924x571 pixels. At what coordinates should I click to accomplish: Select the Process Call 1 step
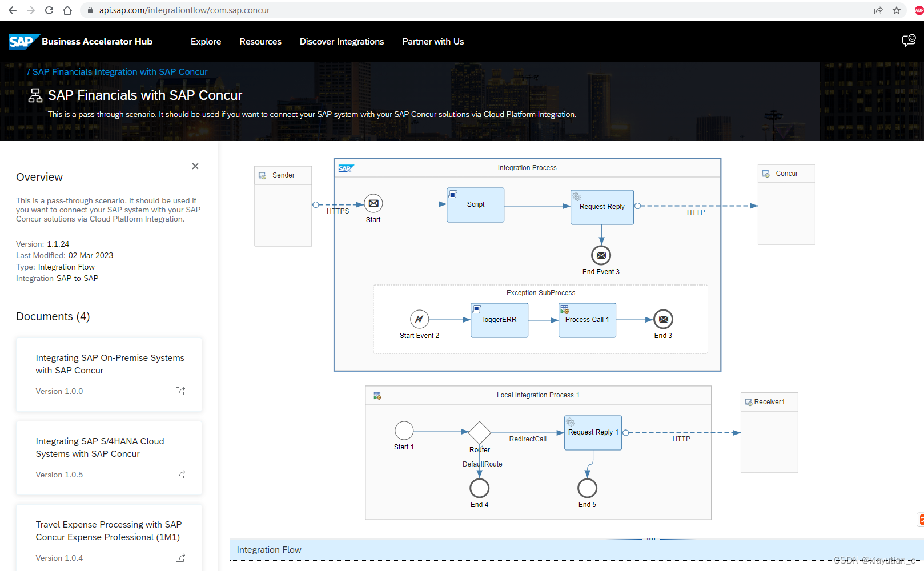point(587,320)
